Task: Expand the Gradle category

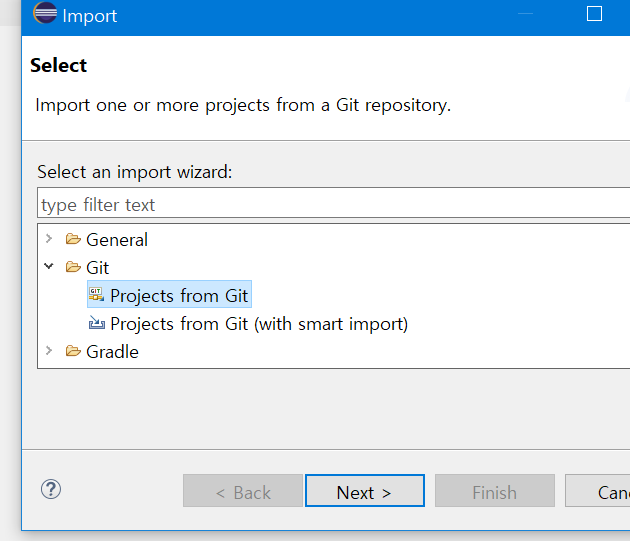Action: pos(49,351)
